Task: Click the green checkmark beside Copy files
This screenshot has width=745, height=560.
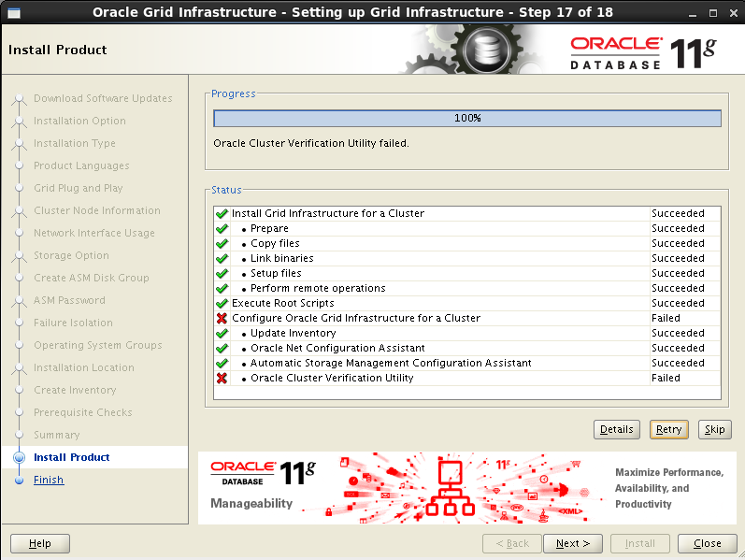Action: pyautogui.click(x=222, y=243)
